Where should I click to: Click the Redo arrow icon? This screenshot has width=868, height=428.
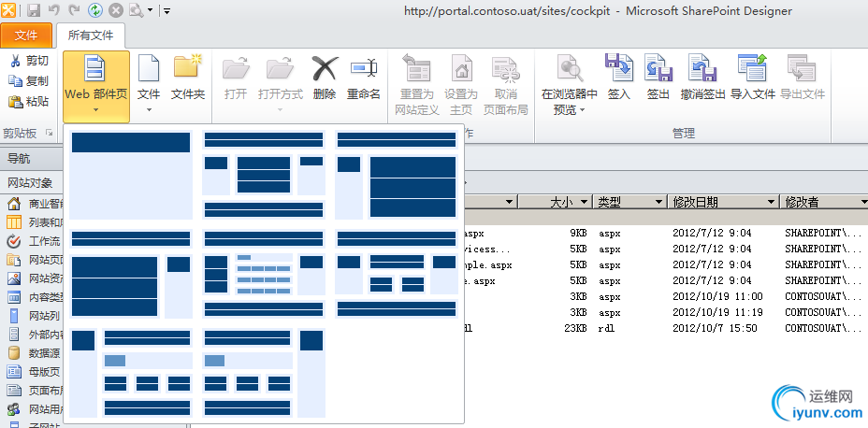tap(74, 10)
